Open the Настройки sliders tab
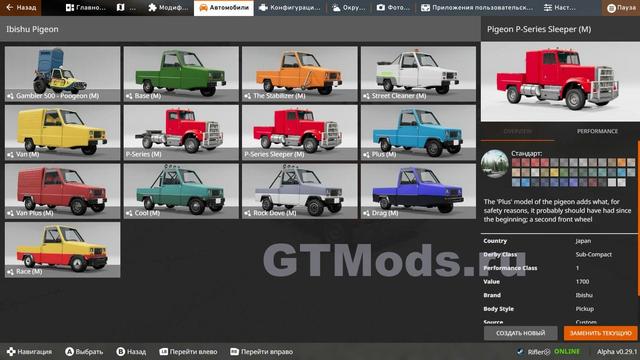 click(x=559, y=8)
